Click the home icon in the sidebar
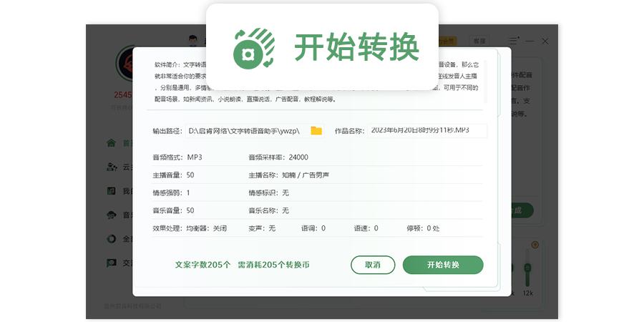 [111, 142]
